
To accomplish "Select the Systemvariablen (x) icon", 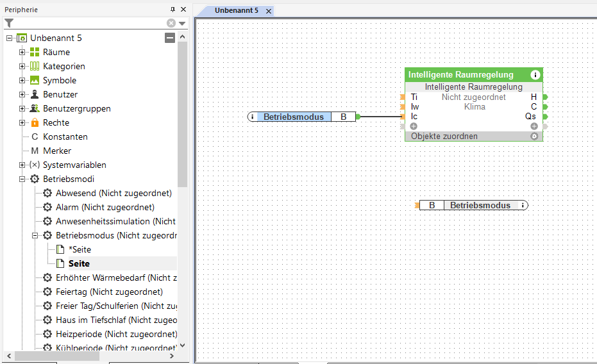I will coord(35,165).
